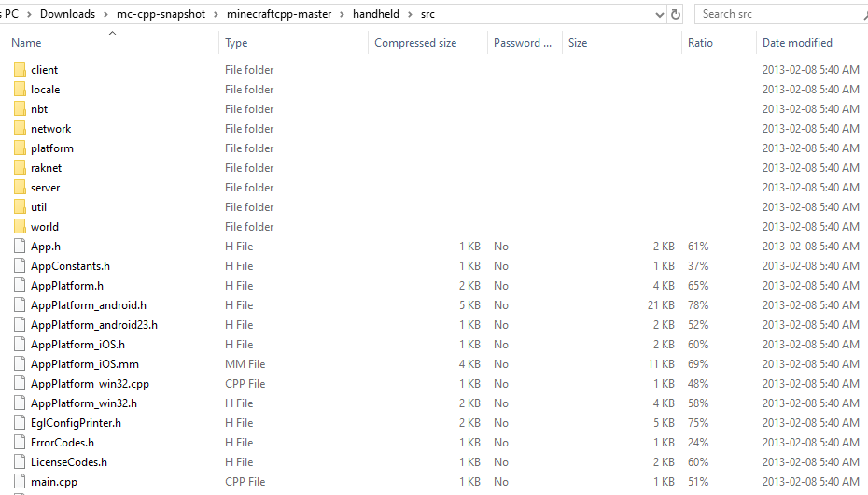This screenshot has height=495, width=868.
Task: Select the util folder icon
Action: click(20, 206)
